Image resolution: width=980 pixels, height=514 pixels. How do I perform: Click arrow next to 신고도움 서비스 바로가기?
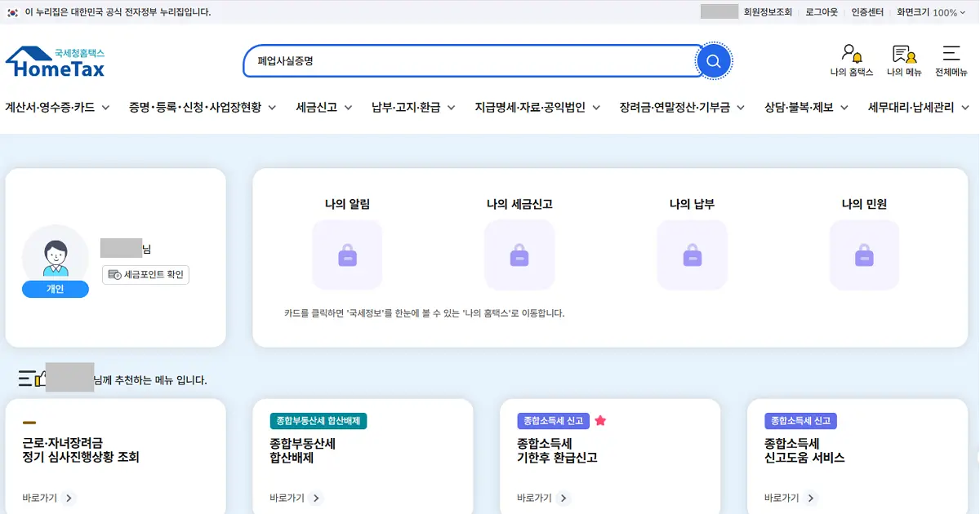(x=810, y=498)
